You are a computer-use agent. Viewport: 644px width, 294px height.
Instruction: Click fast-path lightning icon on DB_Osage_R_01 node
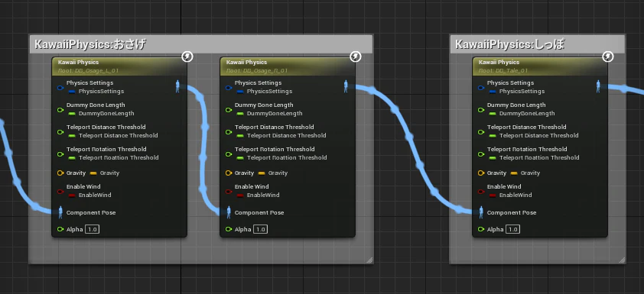pyautogui.click(x=356, y=57)
